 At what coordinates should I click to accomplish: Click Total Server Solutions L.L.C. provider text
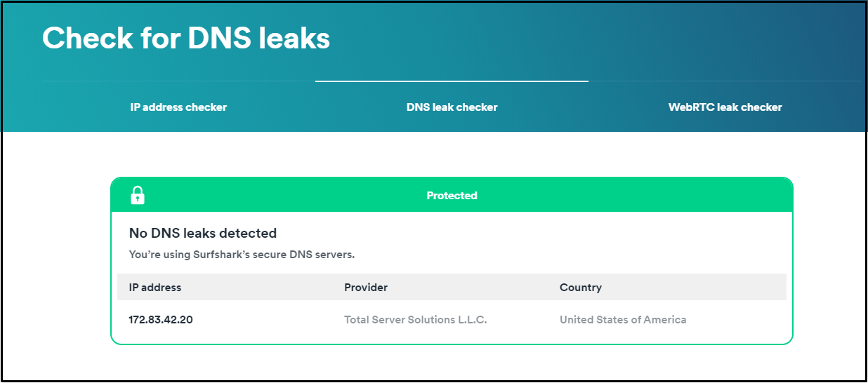[x=416, y=320]
